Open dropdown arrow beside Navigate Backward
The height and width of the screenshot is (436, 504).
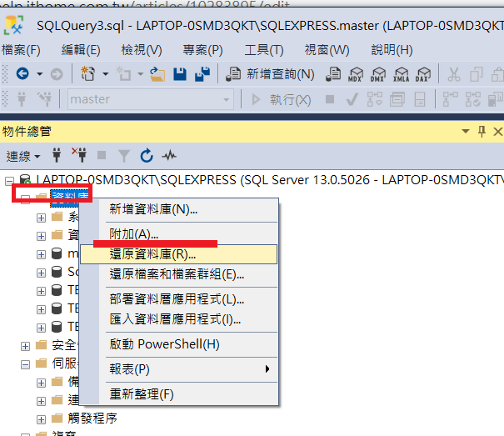pyautogui.click(x=39, y=74)
